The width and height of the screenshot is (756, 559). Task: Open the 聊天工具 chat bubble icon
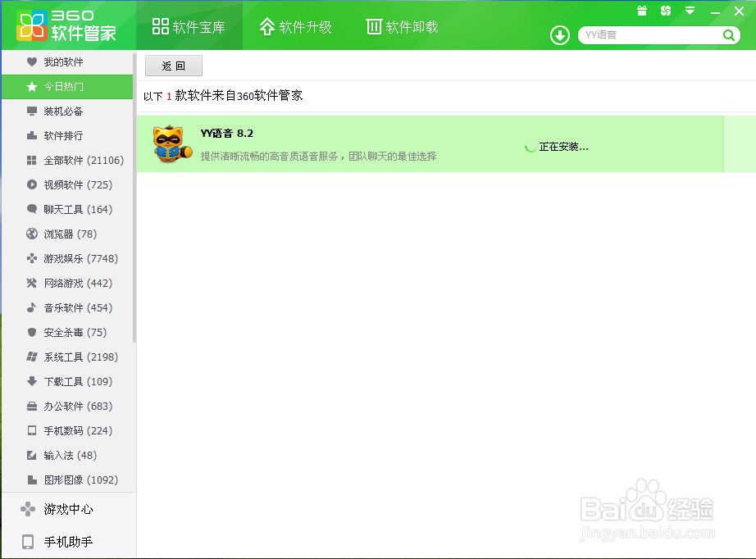(32, 209)
